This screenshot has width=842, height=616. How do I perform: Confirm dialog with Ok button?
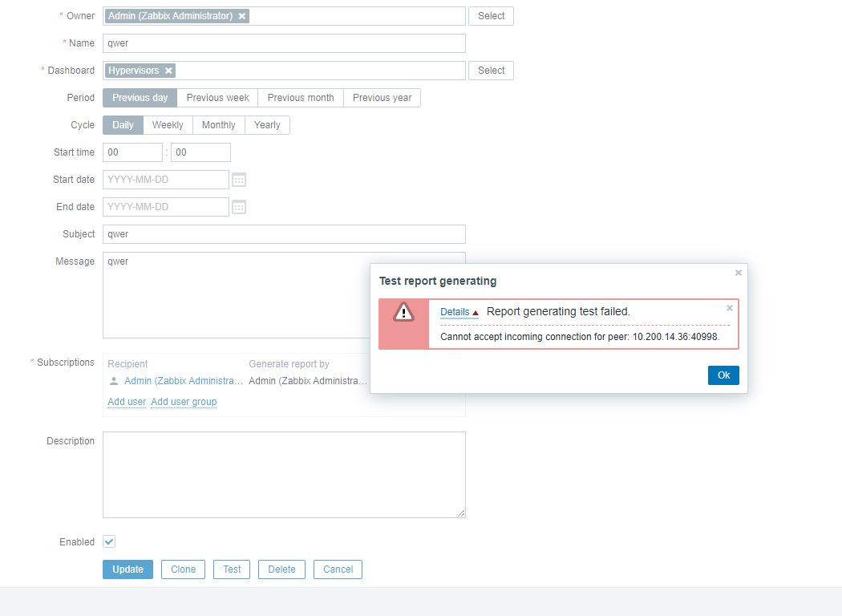coord(723,375)
